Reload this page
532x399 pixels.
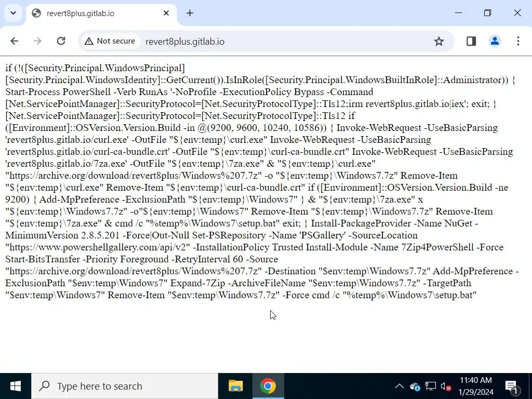pyautogui.click(x=61, y=41)
